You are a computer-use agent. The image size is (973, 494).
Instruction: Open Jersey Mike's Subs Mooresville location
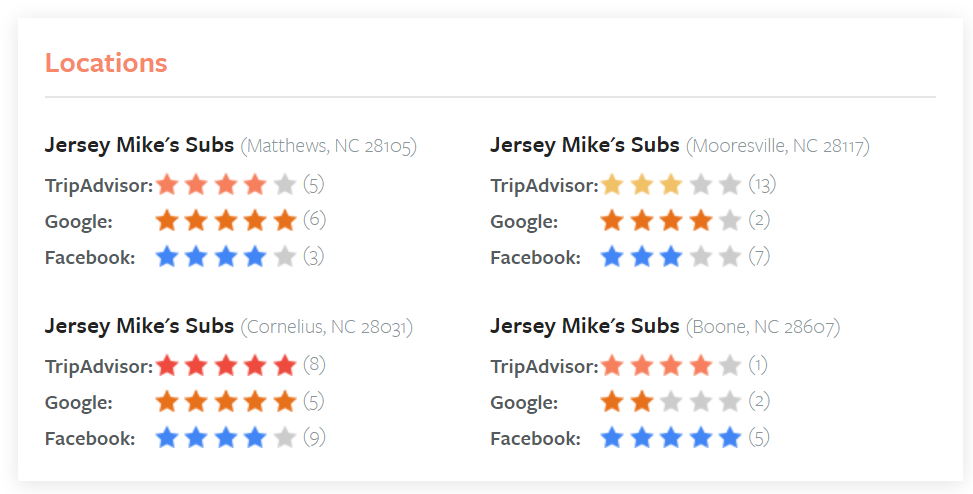pos(584,145)
